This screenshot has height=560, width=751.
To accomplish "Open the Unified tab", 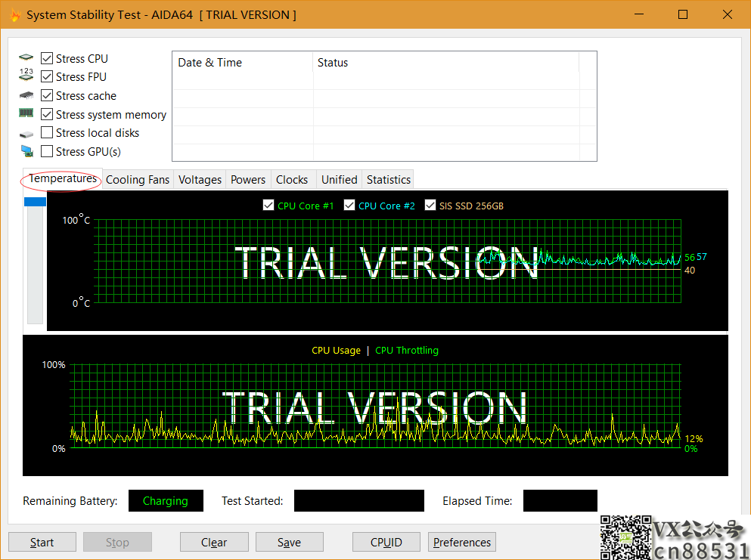I will [x=339, y=180].
